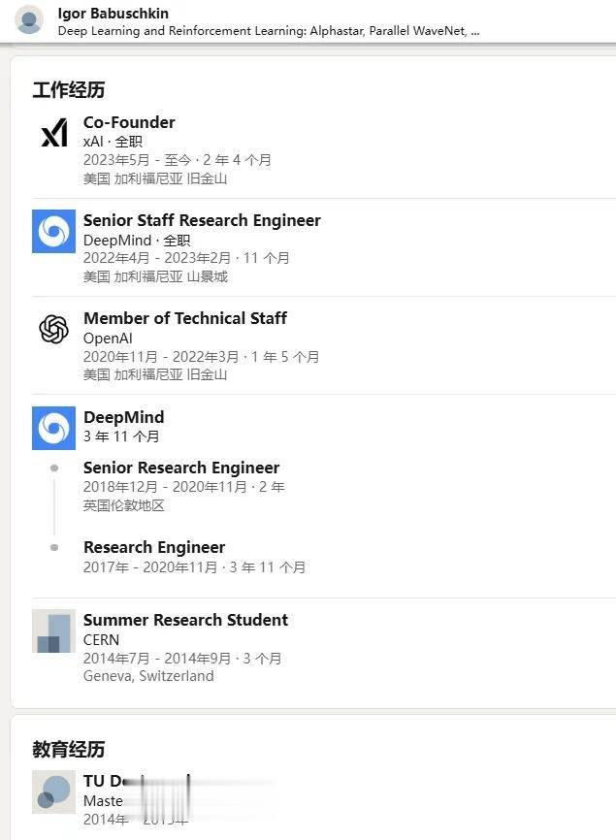Select the Member of Technical Staff title
The width and height of the screenshot is (616, 840).
point(185,318)
